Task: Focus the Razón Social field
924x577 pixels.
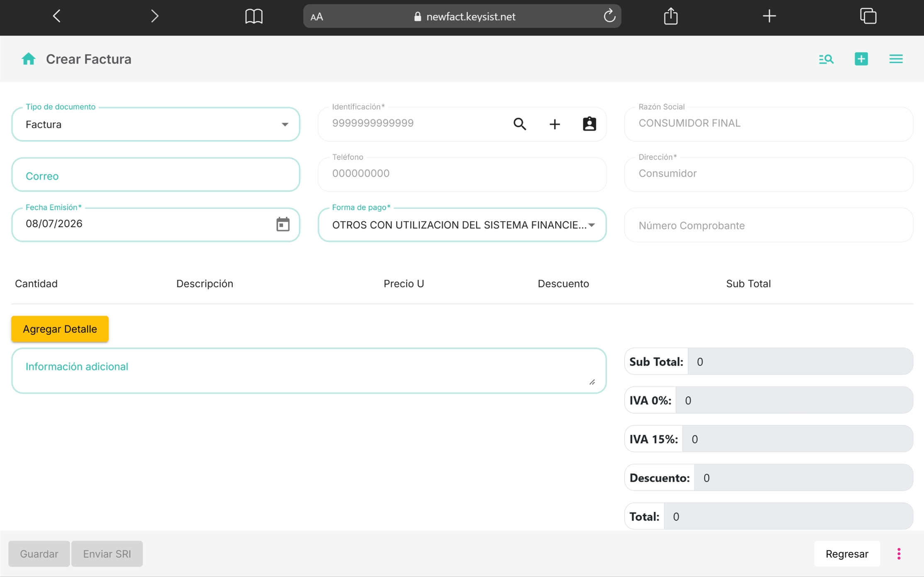Action: point(768,124)
